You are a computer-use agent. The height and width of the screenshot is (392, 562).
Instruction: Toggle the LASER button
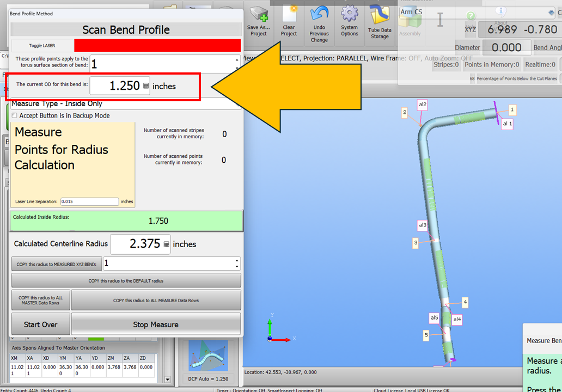point(42,46)
